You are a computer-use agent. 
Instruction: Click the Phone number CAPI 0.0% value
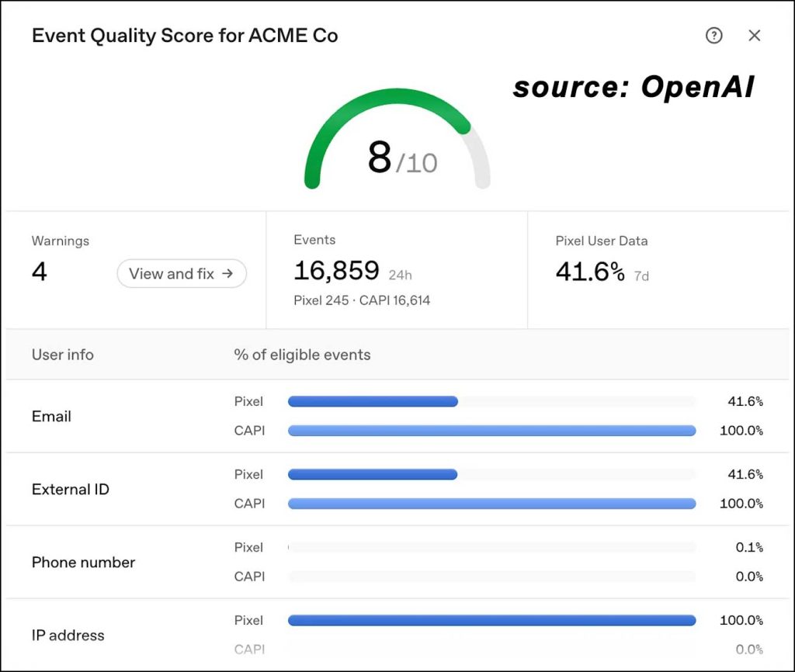749,577
